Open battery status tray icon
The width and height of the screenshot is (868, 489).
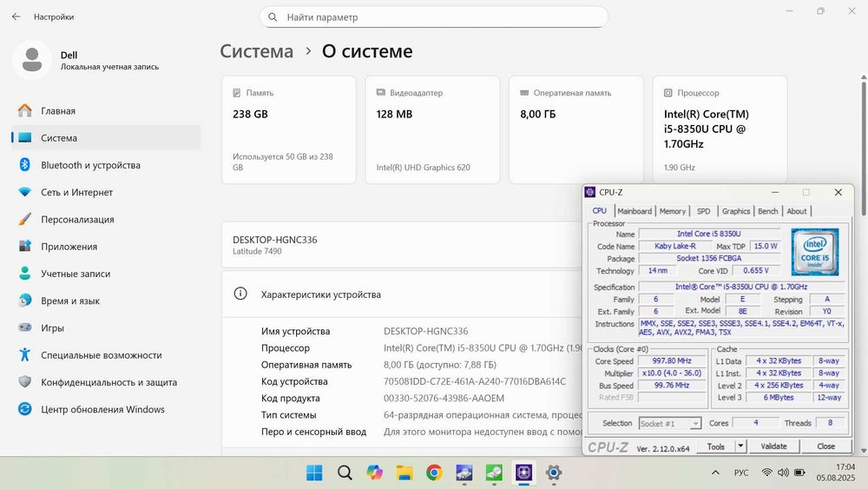(x=799, y=473)
